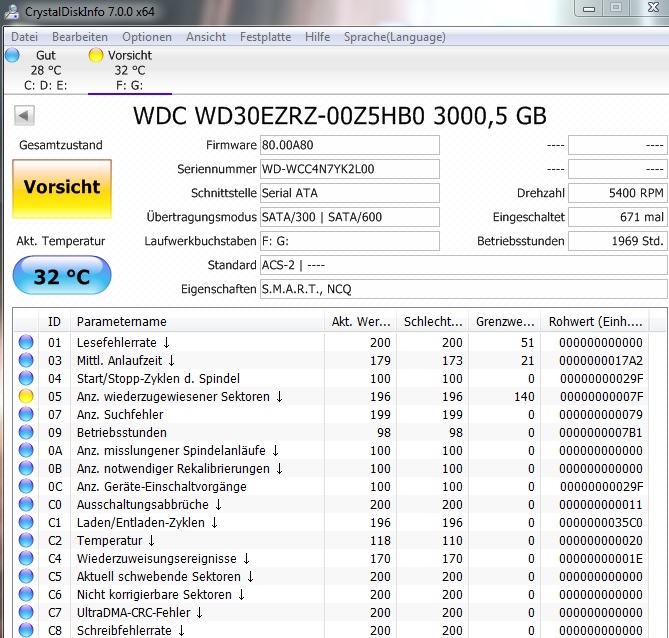The width and height of the screenshot is (669, 638).
Task: Click the Übertragungsmodus field
Action: click(x=349, y=217)
